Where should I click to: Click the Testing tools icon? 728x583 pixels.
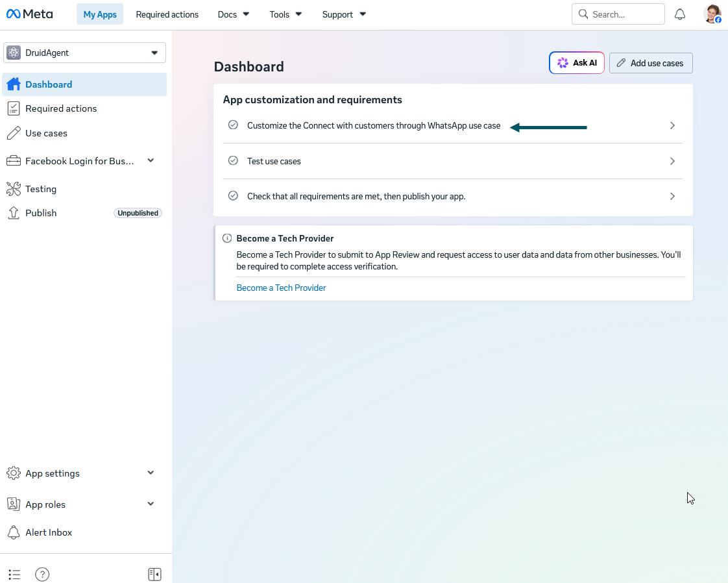click(14, 189)
